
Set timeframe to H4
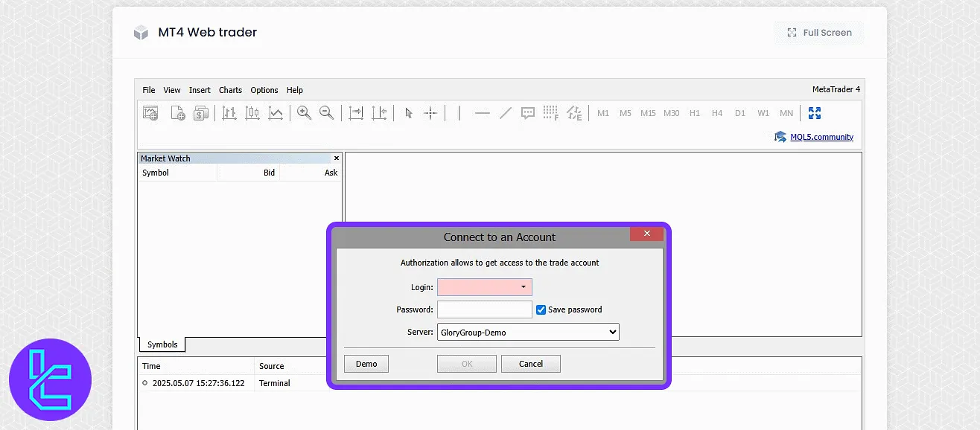coord(717,113)
